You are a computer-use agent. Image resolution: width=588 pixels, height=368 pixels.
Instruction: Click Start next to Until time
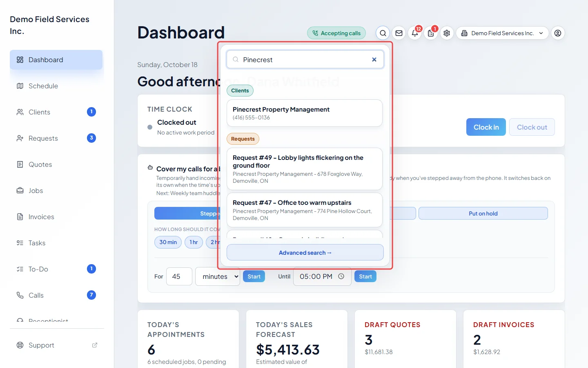tap(365, 276)
